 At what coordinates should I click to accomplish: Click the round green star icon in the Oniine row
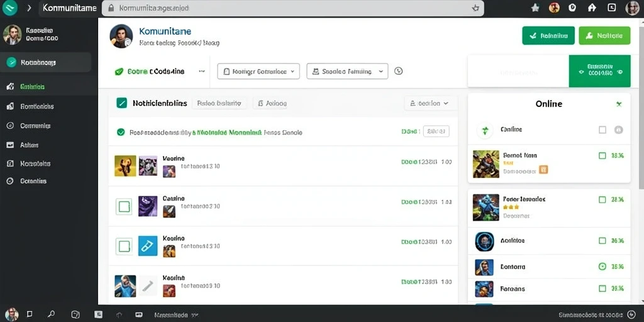coord(485,130)
